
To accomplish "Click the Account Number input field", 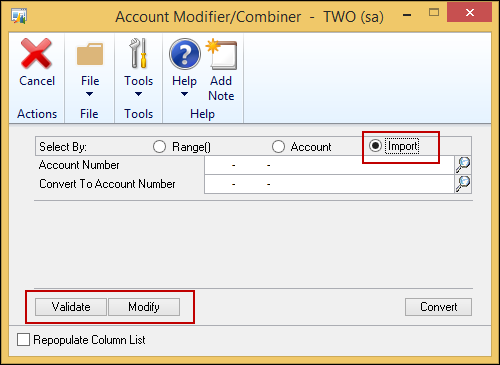I will (x=329, y=165).
